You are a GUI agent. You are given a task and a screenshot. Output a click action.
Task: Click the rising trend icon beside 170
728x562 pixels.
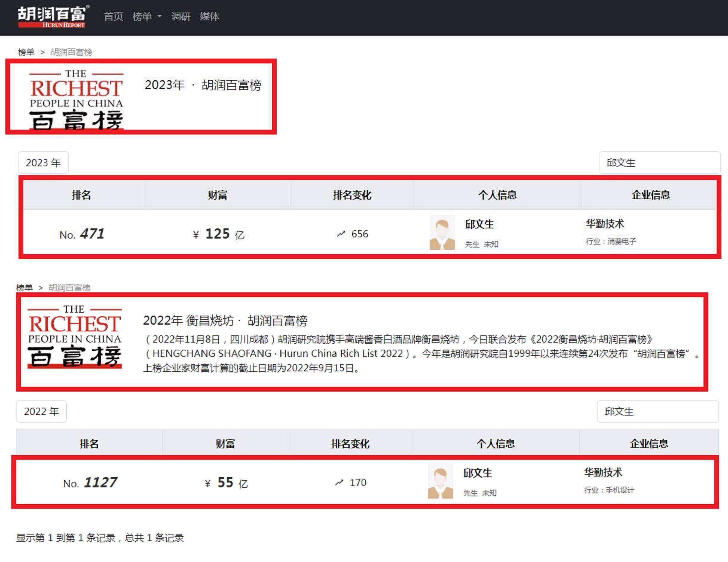(339, 483)
